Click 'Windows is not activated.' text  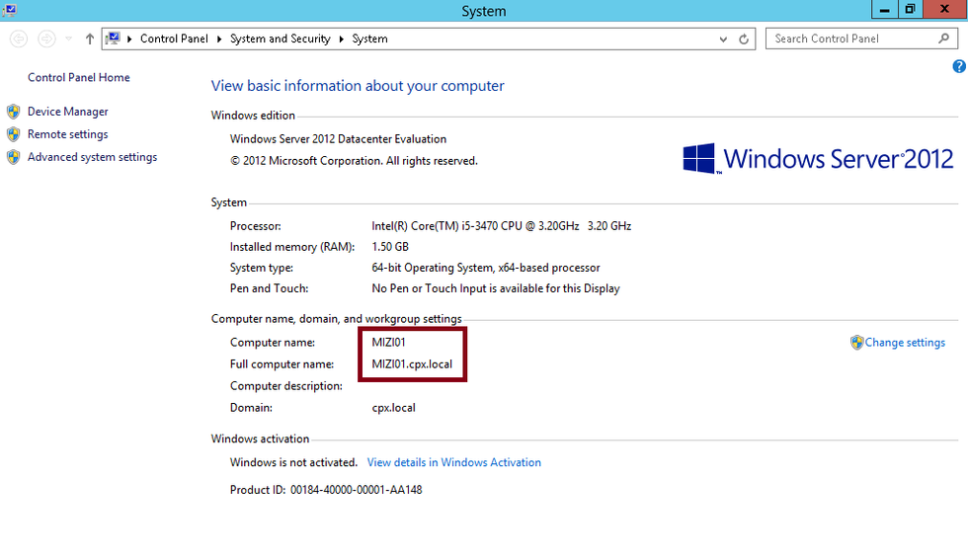click(x=294, y=462)
